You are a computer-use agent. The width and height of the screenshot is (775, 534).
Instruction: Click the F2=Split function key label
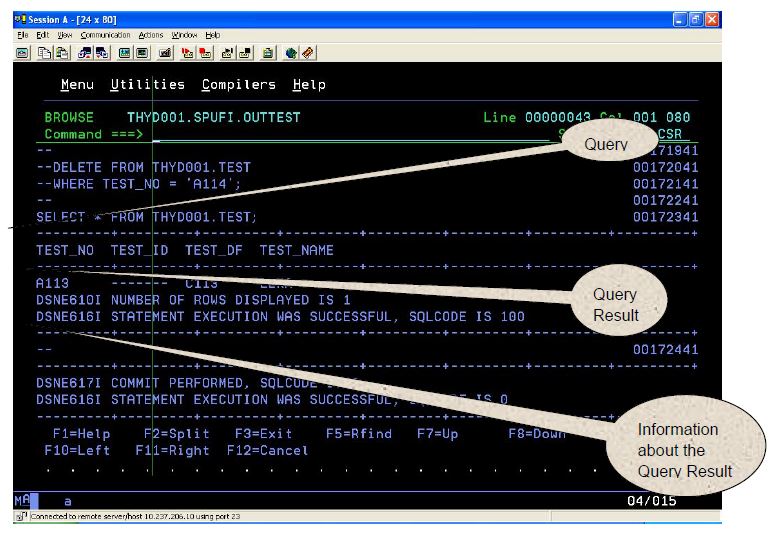[x=176, y=434]
